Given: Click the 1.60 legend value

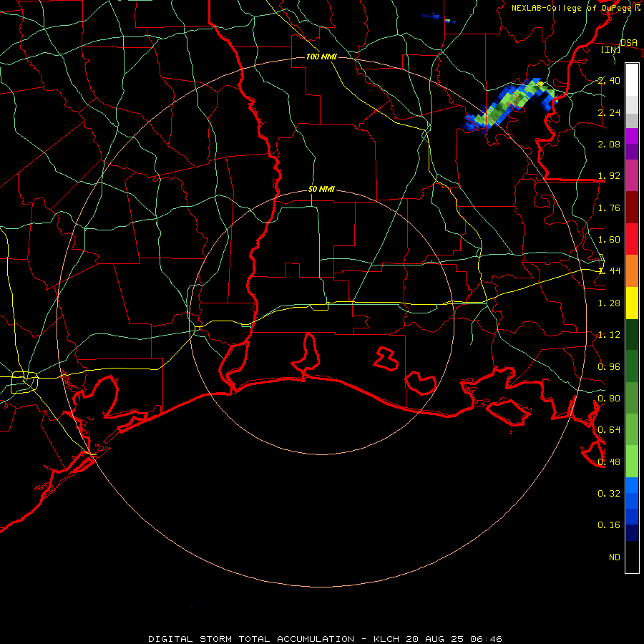Looking at the screenshot, I should 609,240.
